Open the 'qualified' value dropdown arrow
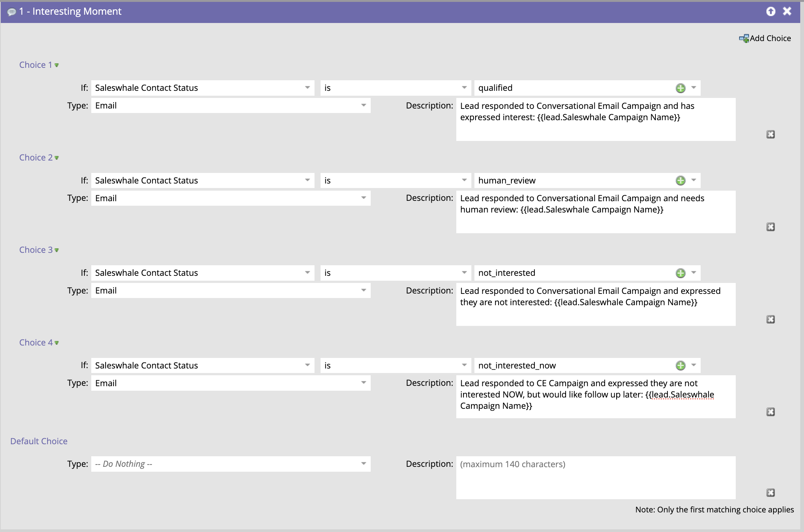The width and height of the screenshot is (804, 532). click(x=694, y=88)
